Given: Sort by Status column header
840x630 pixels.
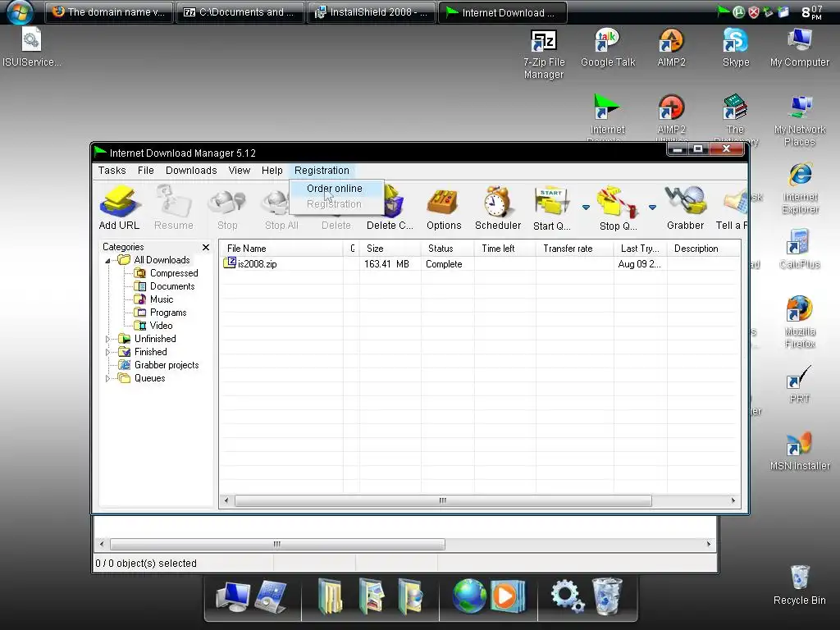Looking at the screenshot, I should tap(447, 249).
